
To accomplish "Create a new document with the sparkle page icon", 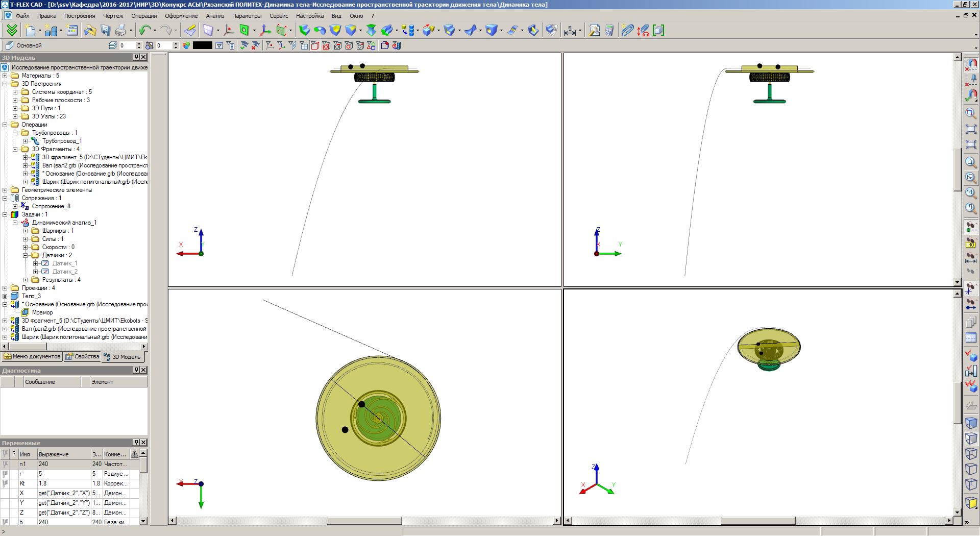I will pos(31,30).
